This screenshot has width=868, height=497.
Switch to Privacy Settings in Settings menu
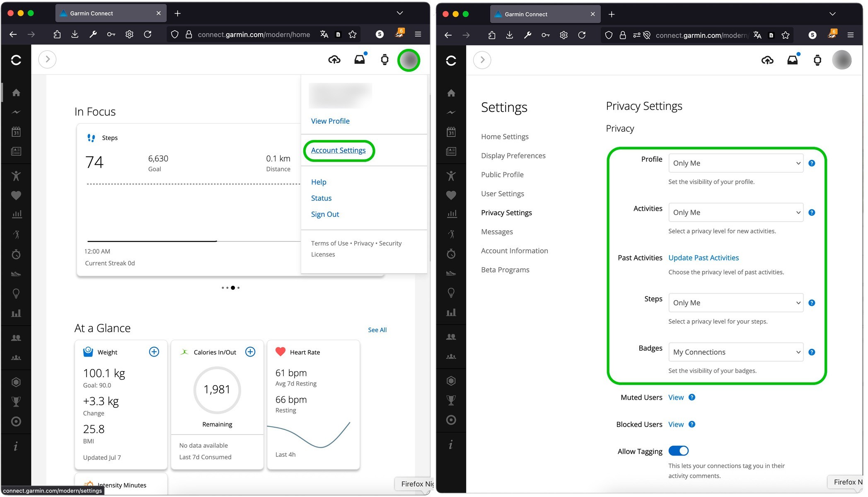(x=506, y=212)
